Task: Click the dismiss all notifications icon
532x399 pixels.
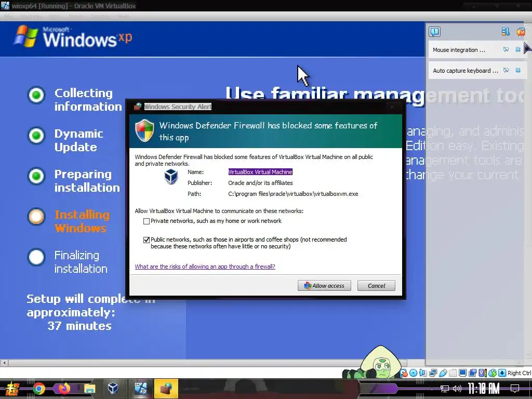Action: click(521, 32)
